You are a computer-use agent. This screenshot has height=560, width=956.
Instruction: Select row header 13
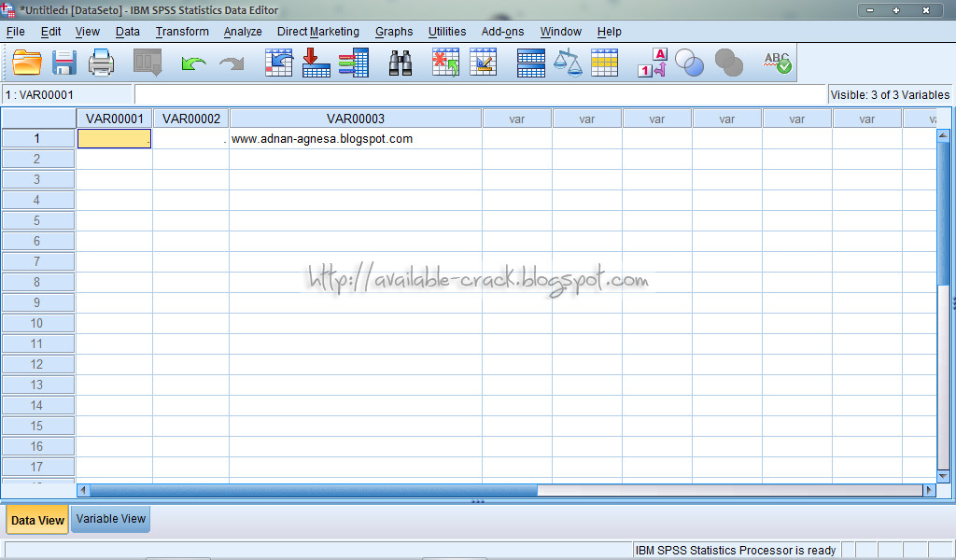pyautogui.click(x=37, y=385)
